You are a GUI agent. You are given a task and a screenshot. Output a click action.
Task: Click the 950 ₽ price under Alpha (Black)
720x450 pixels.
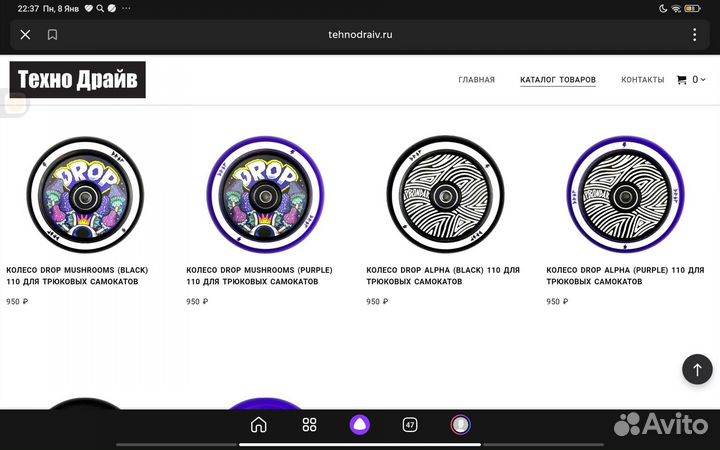(x=377, y=302)
